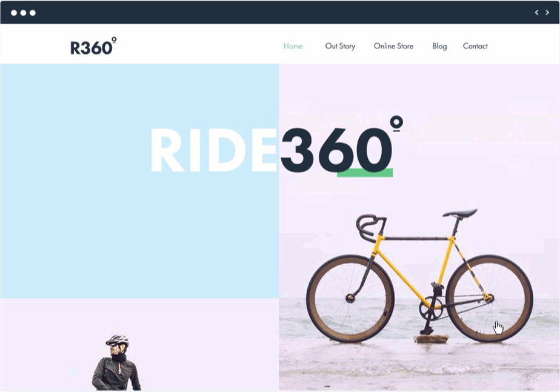Click the dark 360 hero text
This screenshot has height=392, width=560.
pyautogui.click(x=336, y=150)
